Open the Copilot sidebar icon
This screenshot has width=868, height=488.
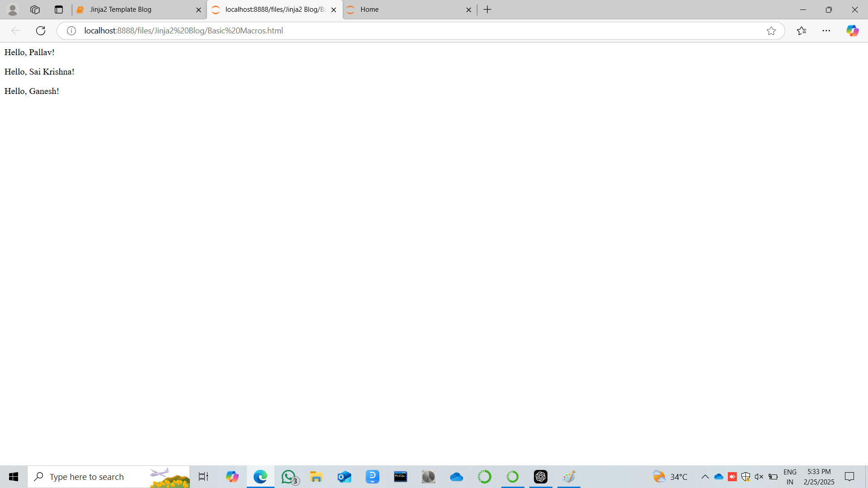[852, 31]
